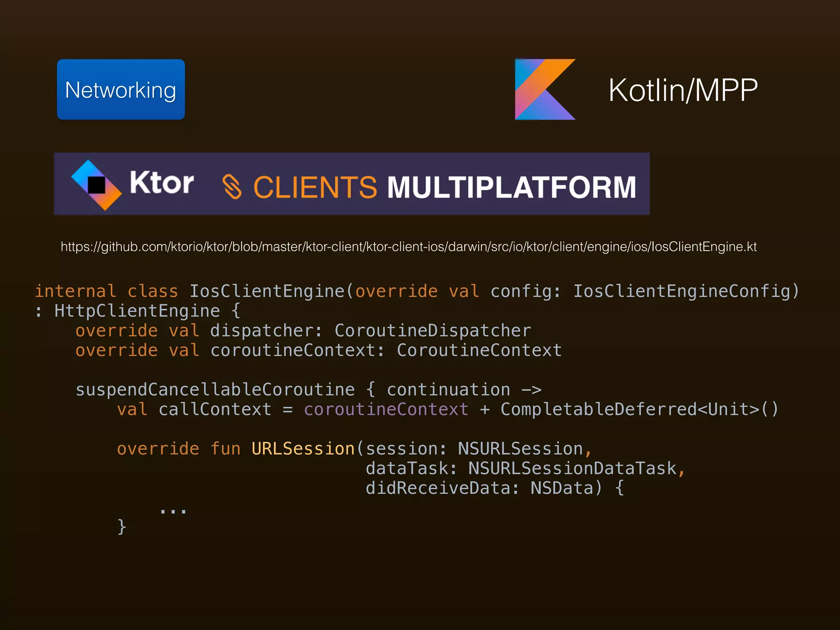Click the Kotlin/MPP title text
This screenshot has height=630, width=840.
pyautogui.click(x=683, y=90)
